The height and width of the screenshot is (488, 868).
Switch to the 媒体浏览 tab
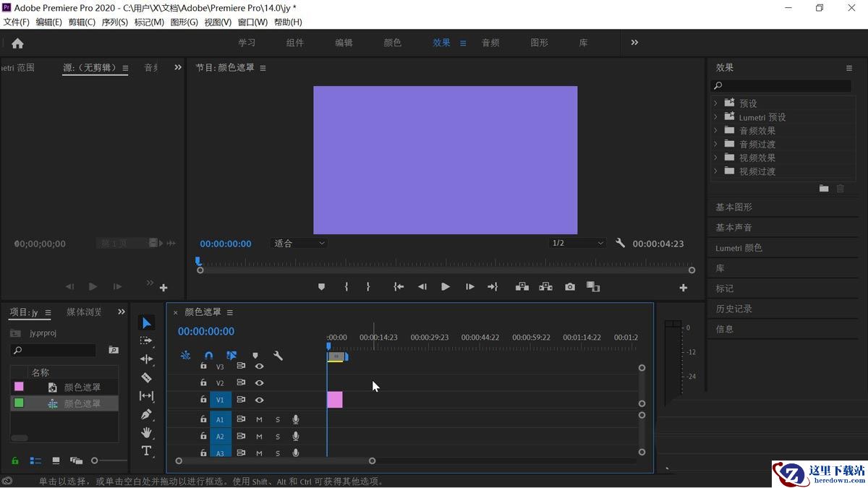[x=85, y=312]
